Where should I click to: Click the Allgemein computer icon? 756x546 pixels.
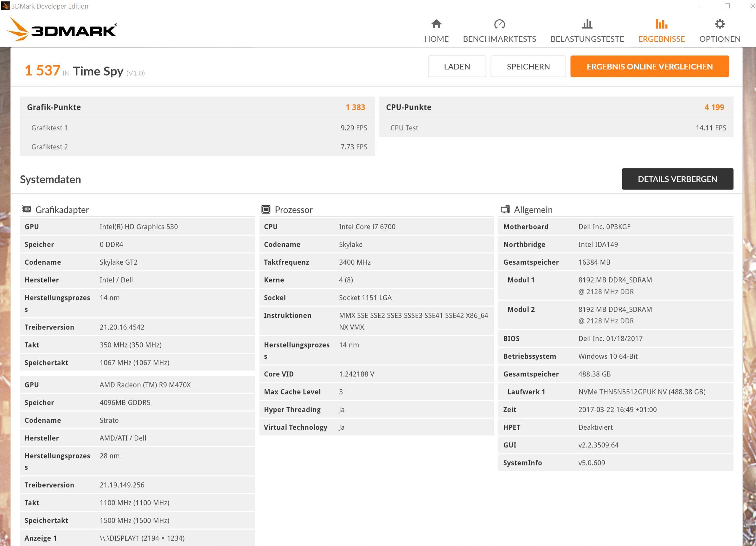click(x=505, y=209)
